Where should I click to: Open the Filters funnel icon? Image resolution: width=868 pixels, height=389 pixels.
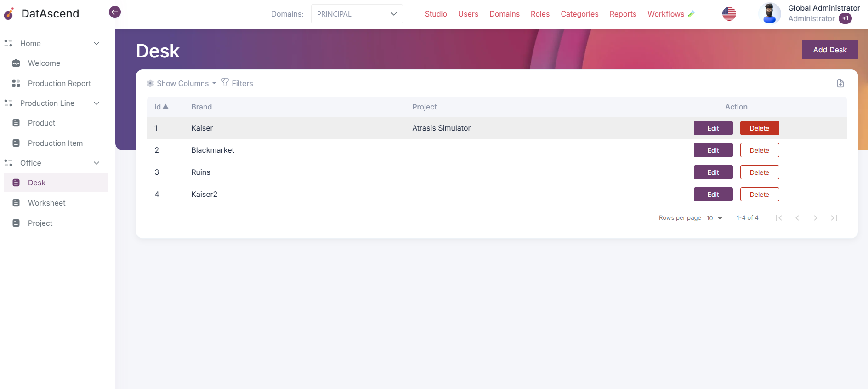point(225,83)
